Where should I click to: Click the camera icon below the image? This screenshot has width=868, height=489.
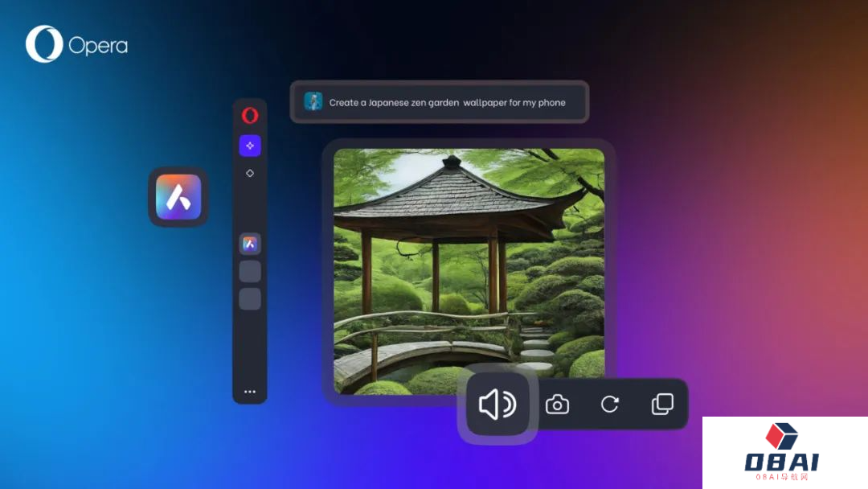[x=557, y=405]
